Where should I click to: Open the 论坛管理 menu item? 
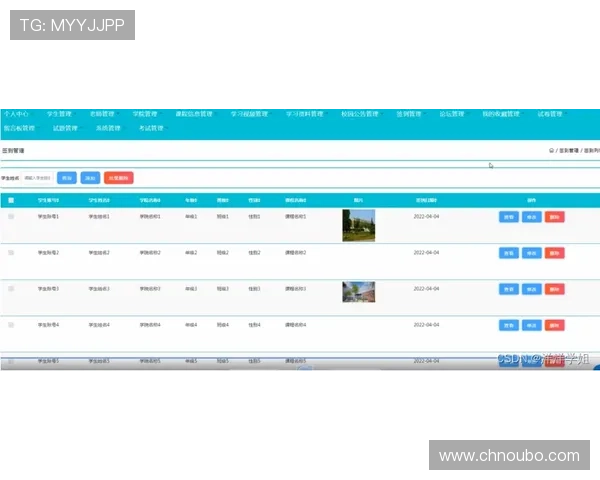(451, 114)
